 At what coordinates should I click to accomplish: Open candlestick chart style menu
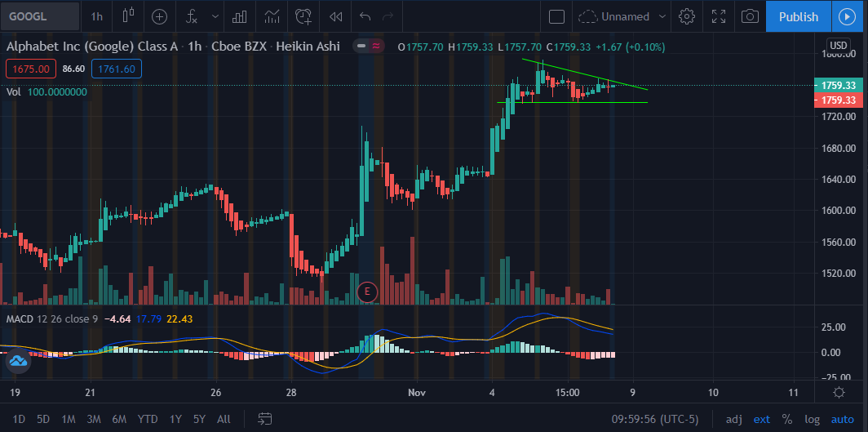tap(128, 16)
